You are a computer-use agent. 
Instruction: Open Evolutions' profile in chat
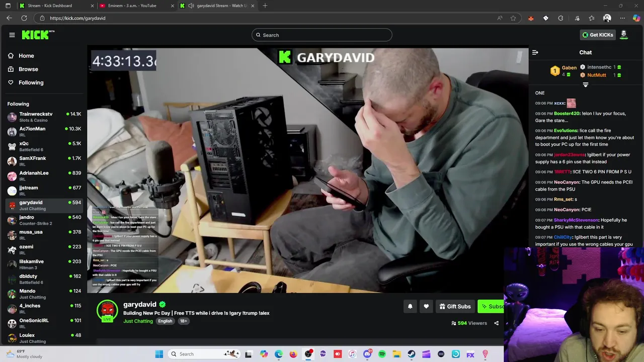pyautogui.click(x=566, y=131)
